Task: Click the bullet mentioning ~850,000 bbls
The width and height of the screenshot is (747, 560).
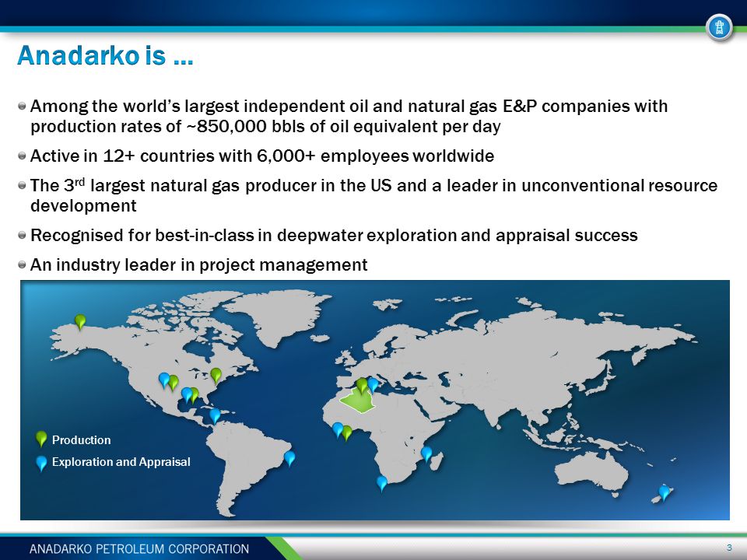Action: (x=349, y=116)
